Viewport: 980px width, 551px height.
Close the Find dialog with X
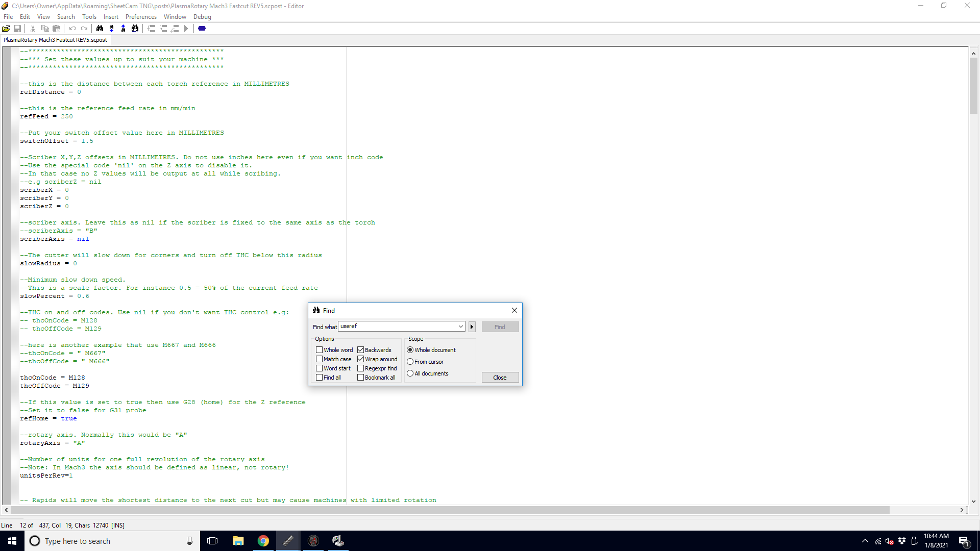[514, 310]
